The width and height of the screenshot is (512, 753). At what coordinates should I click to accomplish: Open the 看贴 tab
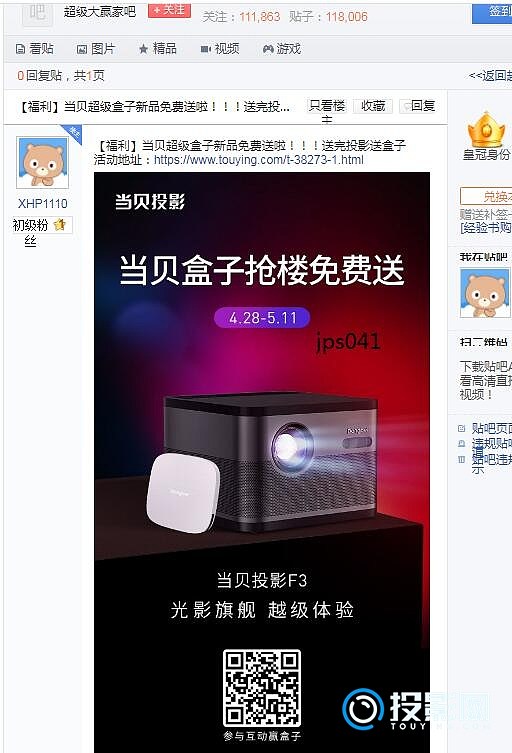(x=35, y=49)
